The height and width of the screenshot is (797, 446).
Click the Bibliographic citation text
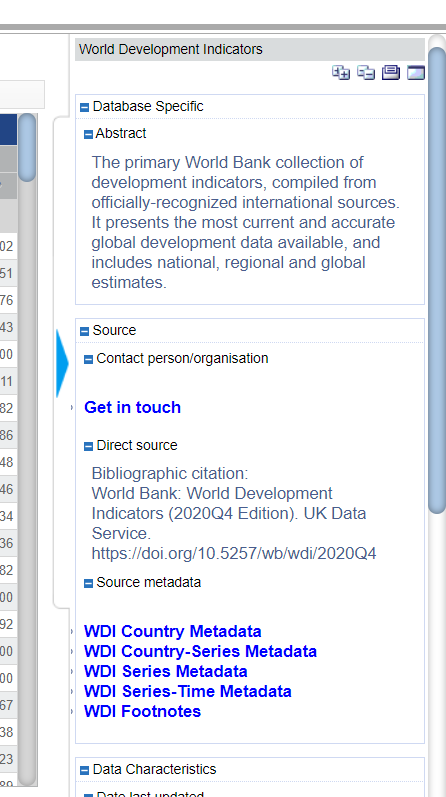(170, 473)
